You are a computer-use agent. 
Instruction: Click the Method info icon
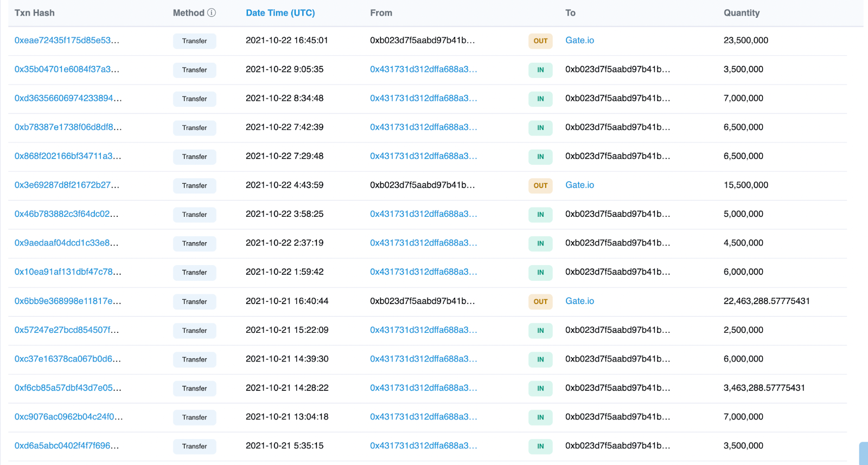click(x=212, y=12)
